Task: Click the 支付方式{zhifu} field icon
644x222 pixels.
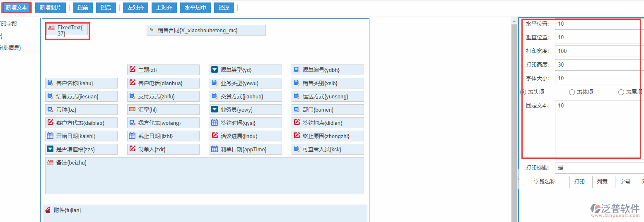Action: pos(132,96)
